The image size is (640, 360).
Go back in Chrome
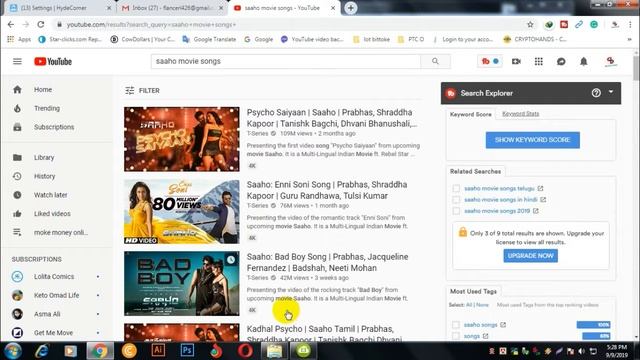pos(11,24)
